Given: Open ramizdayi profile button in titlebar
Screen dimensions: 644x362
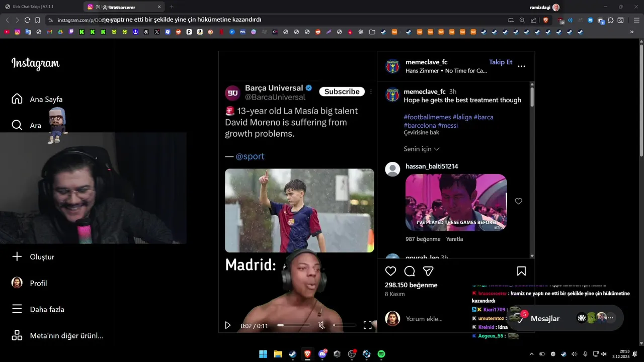Looking at the screenshot, I should (545, 7).
